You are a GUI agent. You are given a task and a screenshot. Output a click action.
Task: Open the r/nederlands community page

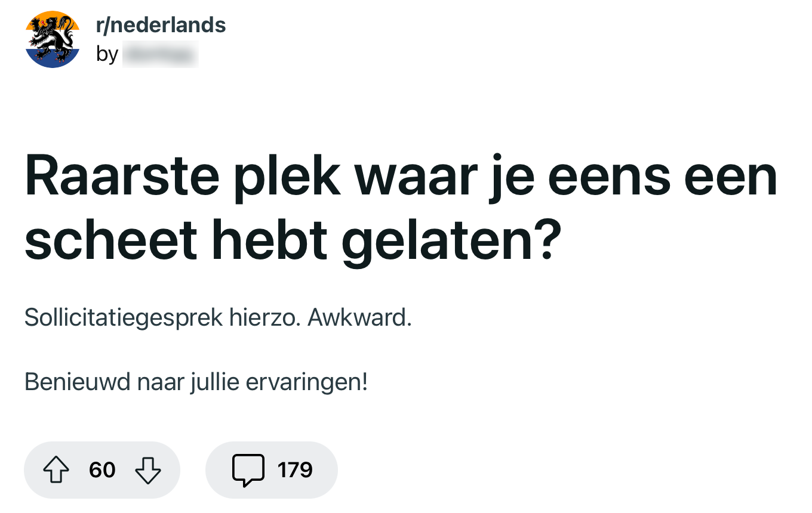[160, 24]
